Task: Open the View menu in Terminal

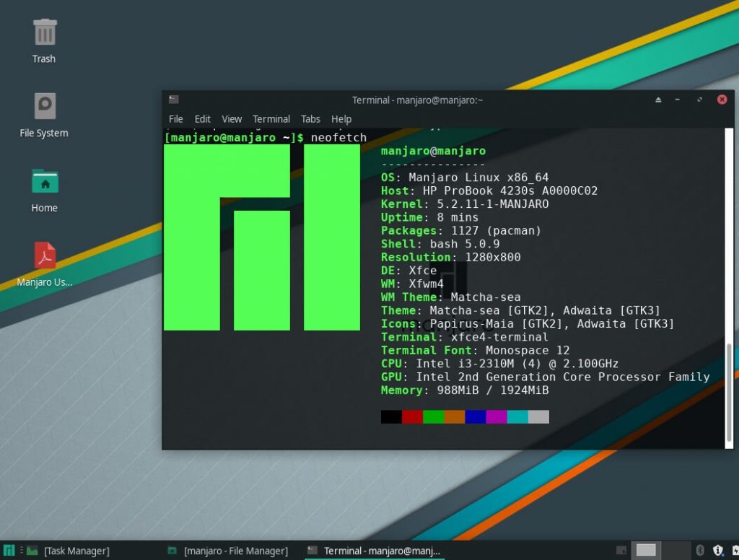Action: point(232,119)
